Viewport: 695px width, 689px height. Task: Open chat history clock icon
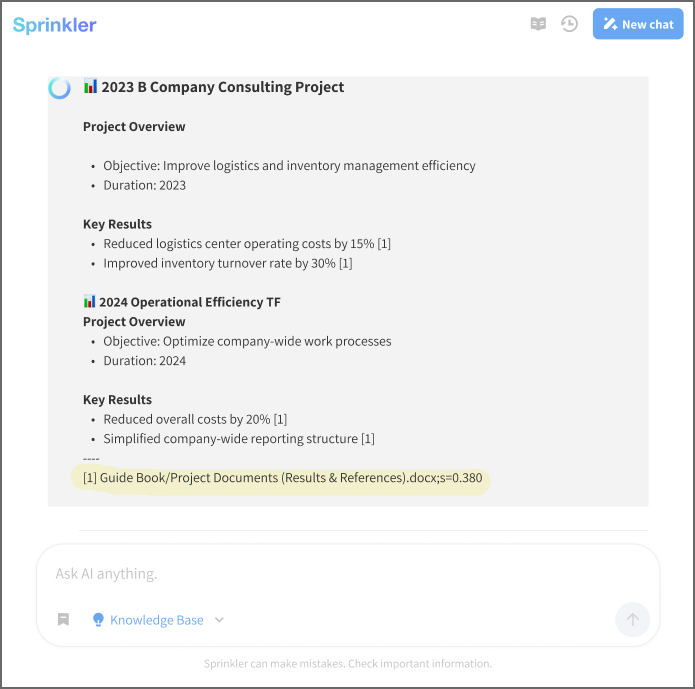point(569,24)
